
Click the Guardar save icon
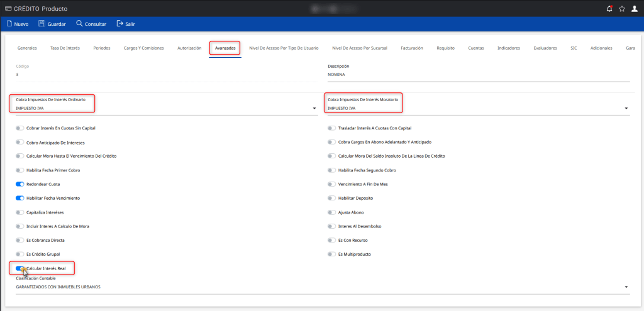click(42, 24)
